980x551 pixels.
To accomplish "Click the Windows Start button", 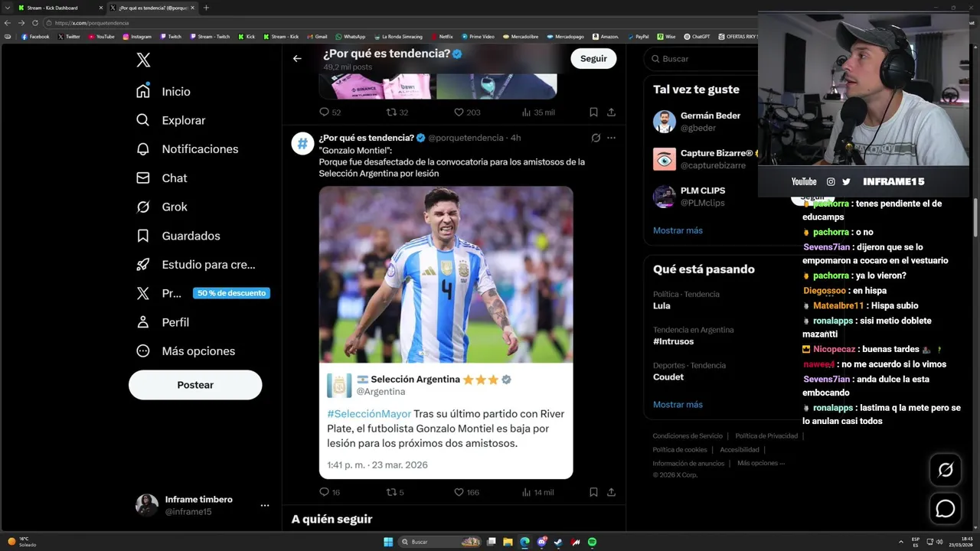I will pos(388,542).
